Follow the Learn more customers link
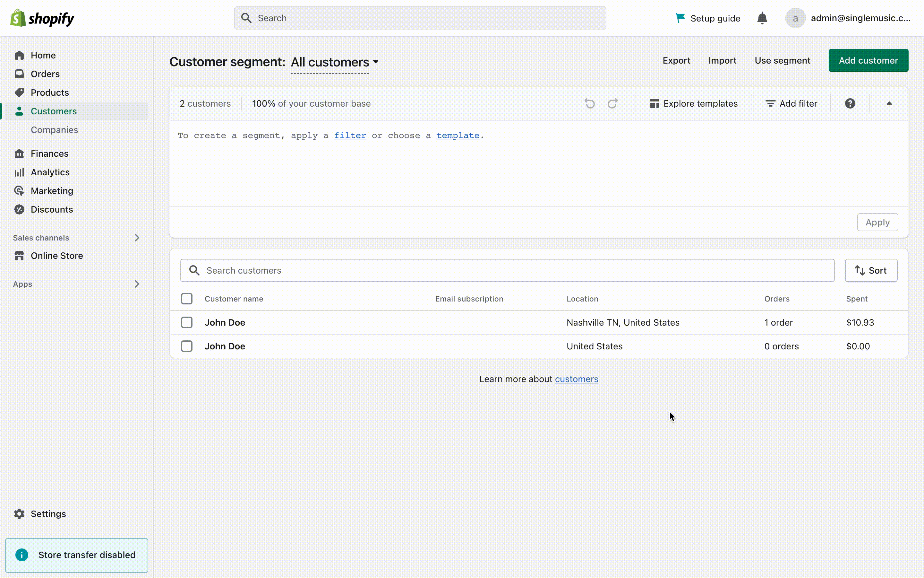The width and height of the screenshot is (924, 578). pyautogui.click(x=577, y=379)
